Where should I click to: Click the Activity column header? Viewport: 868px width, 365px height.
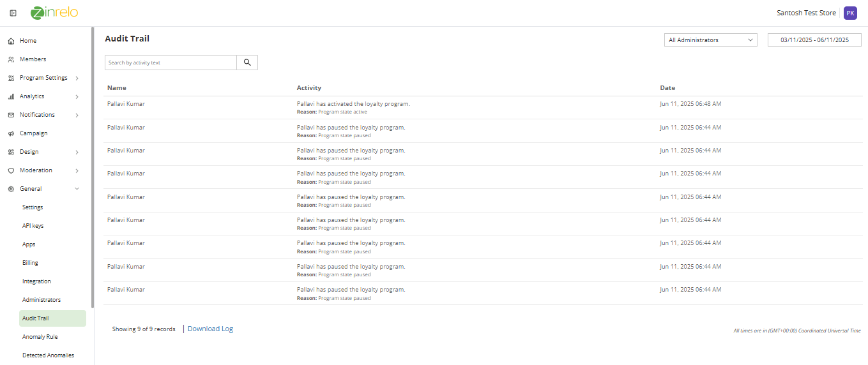click(309, 88)
